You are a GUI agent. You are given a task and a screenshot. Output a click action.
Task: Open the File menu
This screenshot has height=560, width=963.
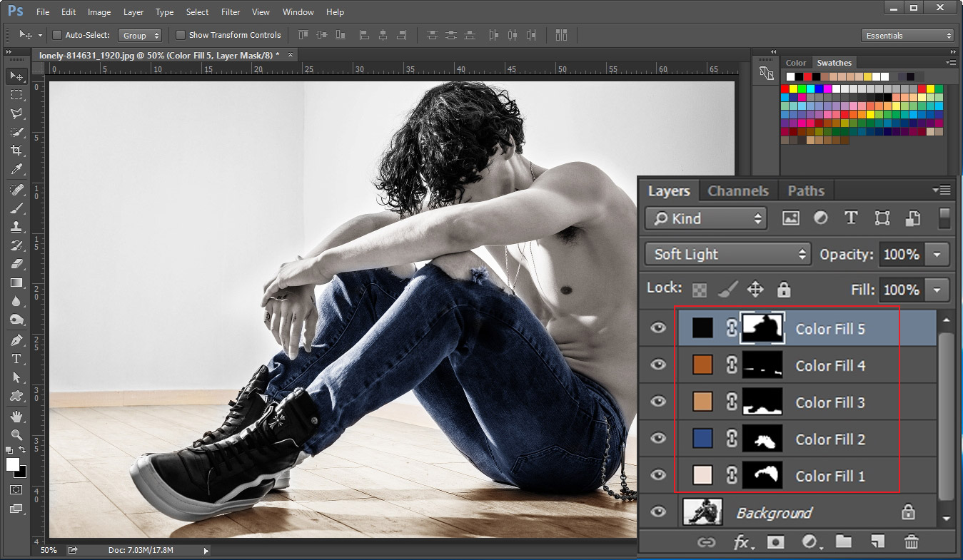pyautogui.click(x=43, y=12)
